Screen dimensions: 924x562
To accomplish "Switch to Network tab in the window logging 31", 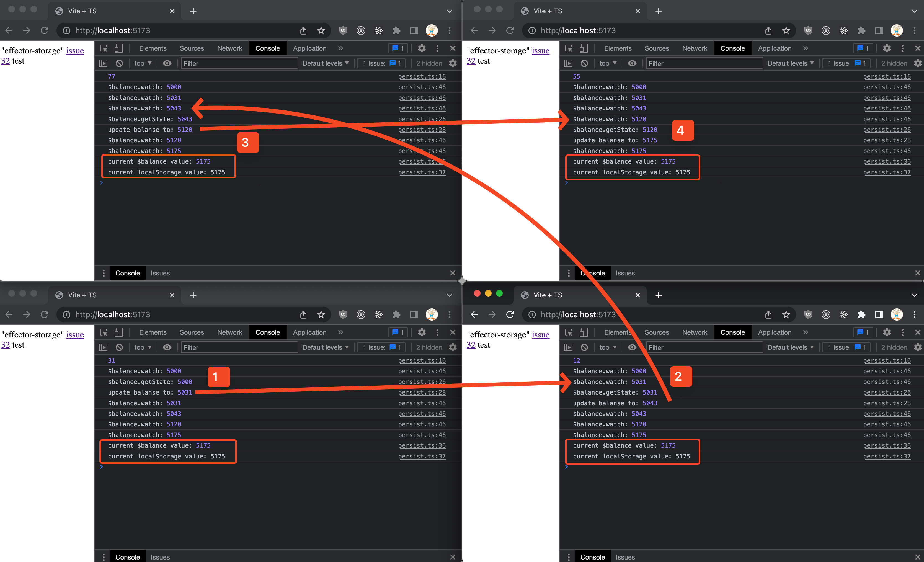I will (x=229, y=332).
